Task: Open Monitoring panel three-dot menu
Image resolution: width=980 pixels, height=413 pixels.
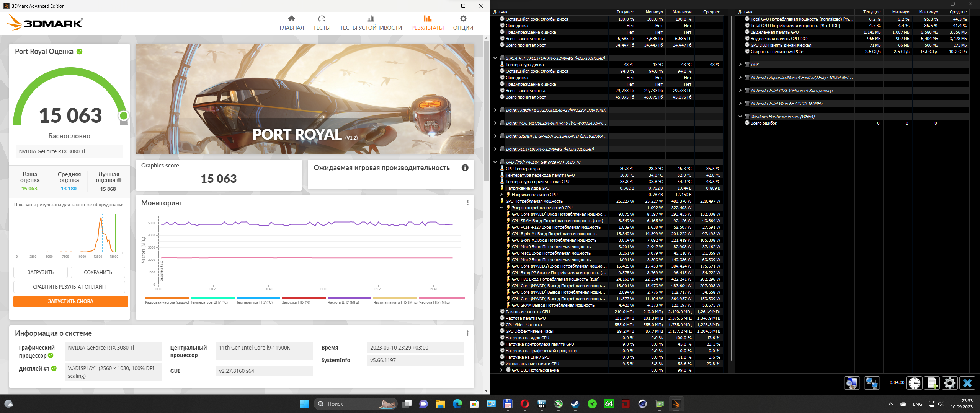Action: tap(467, 203)
